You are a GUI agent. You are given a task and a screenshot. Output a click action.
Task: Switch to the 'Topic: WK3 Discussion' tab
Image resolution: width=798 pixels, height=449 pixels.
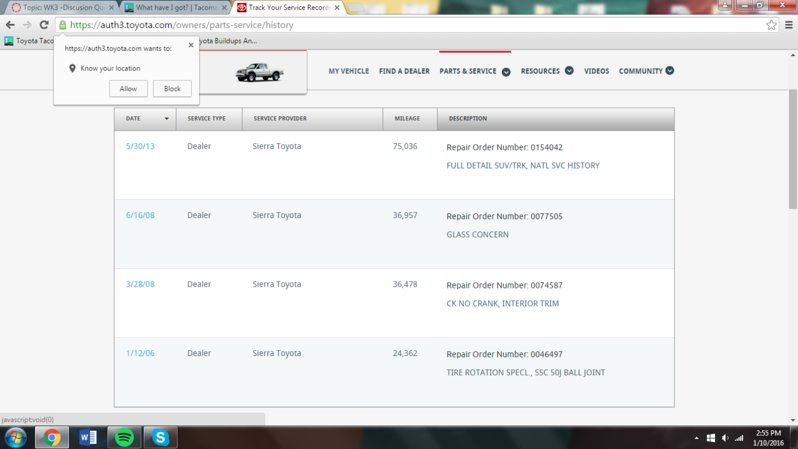coord(62,8)
